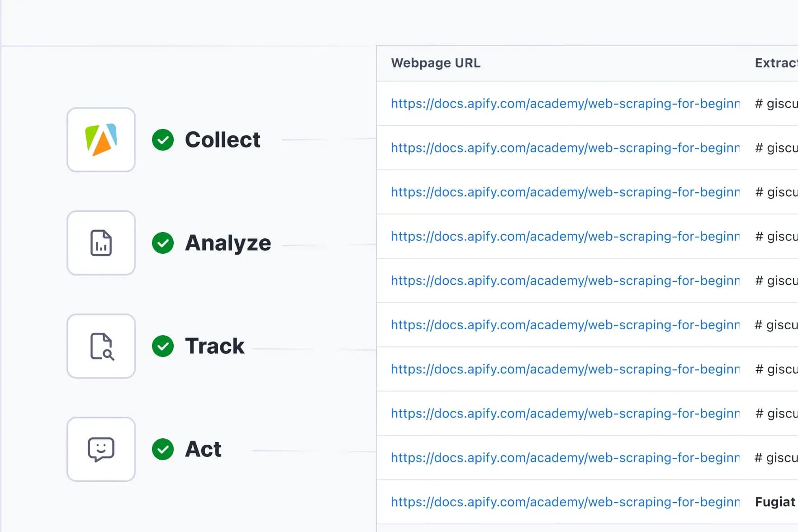
Task: Click the first '# giscu' extracted text cell
Action: pos(775,104)
